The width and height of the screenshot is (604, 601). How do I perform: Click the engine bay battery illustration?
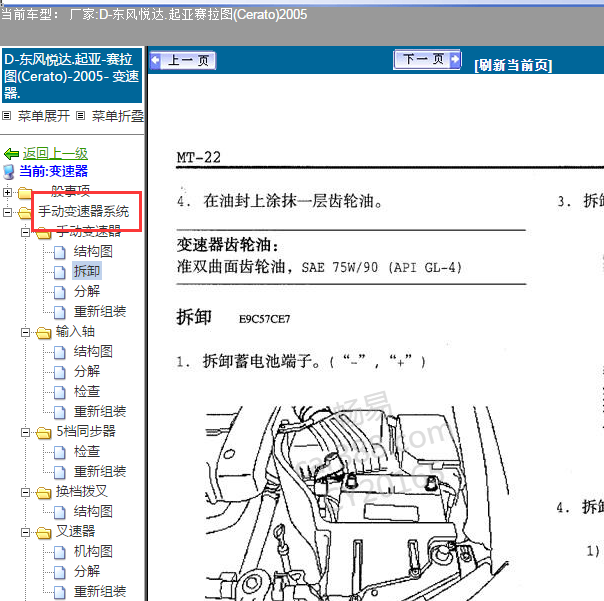[356, 501]
